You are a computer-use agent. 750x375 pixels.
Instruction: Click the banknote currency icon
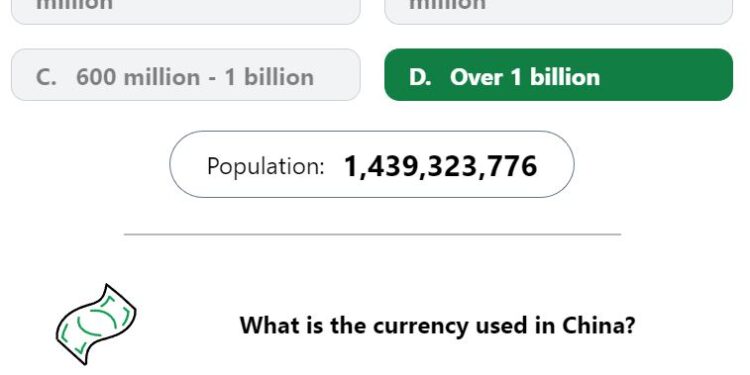point(96,324)
